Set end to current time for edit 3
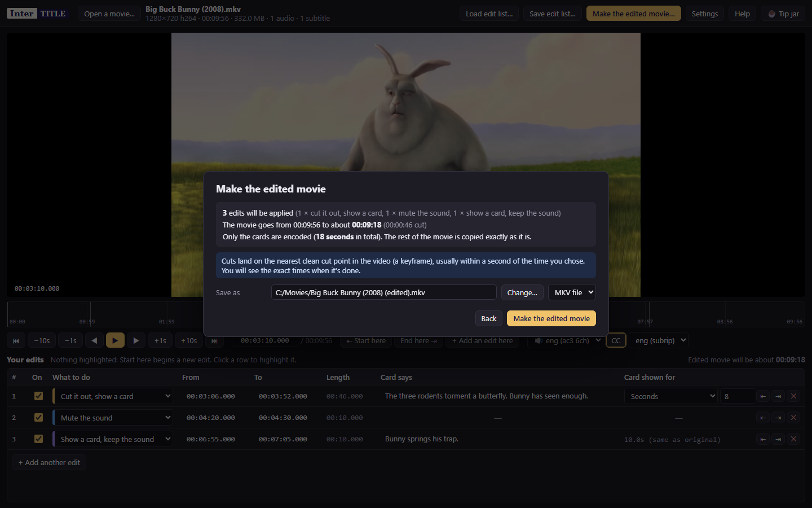812x508 pixels. 778,439
